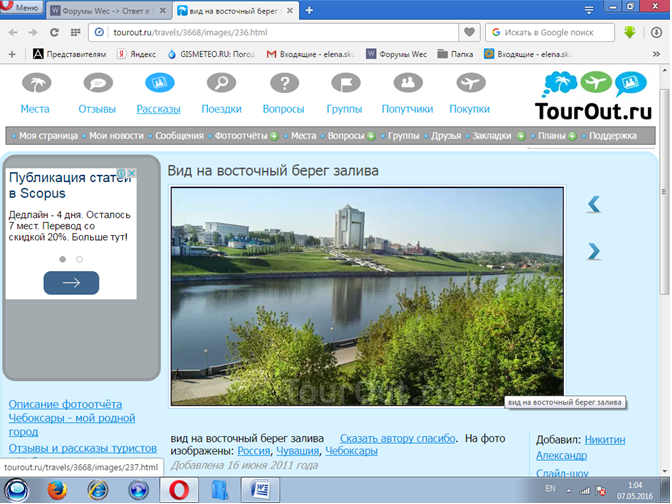Open the Рассказы photo icon
Screen dimensions: 672x504
159,83
